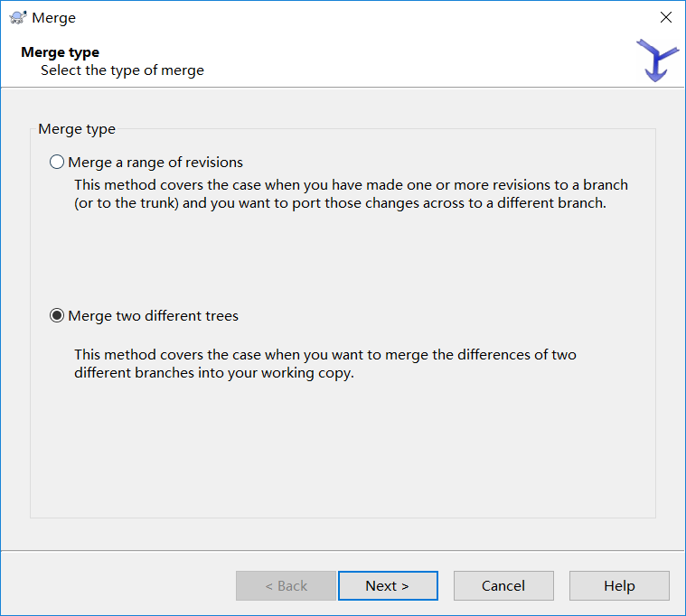The width and height of the screenshot is (686, 616).
Task: Click the bold 'Merge type' page heading
Action: [61, 52]
